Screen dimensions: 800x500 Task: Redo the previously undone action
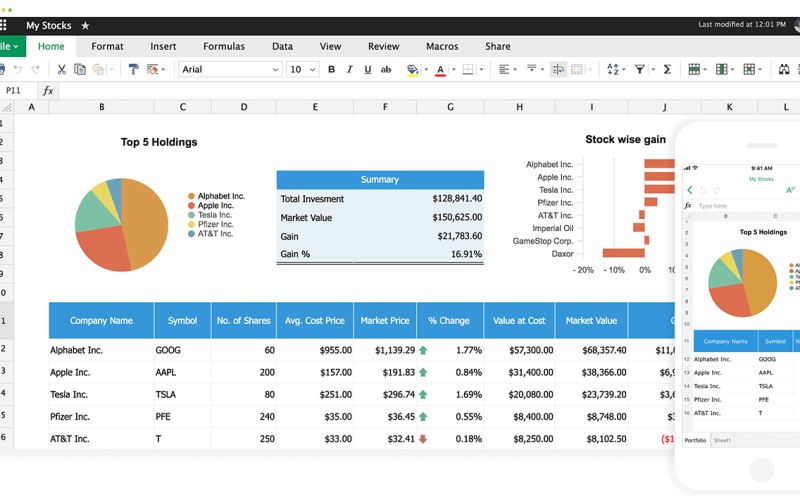coord(35,69)
